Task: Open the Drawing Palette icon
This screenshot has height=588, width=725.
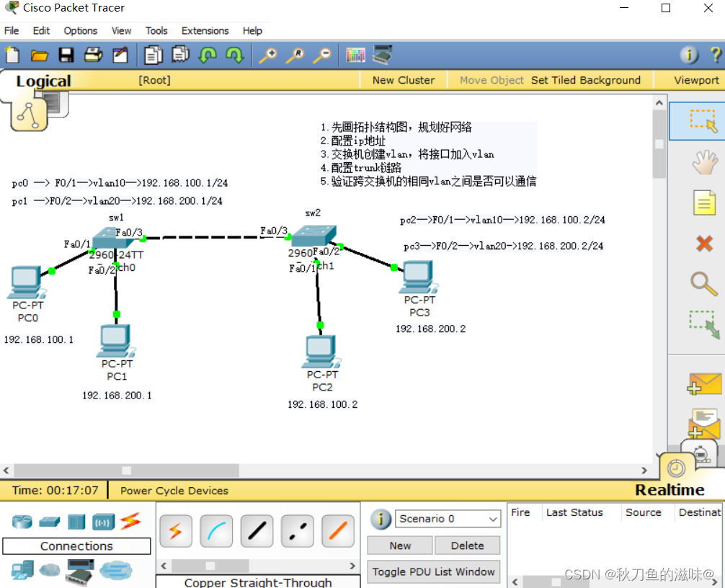Action: coord(355,55)
